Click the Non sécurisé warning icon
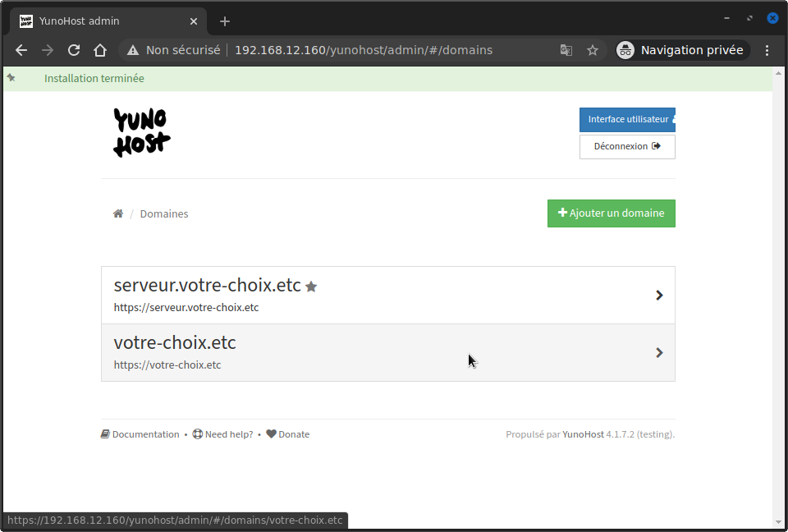The width and height of the screenshot is (788, 532). pyautogui.click(x=133, y=50)
